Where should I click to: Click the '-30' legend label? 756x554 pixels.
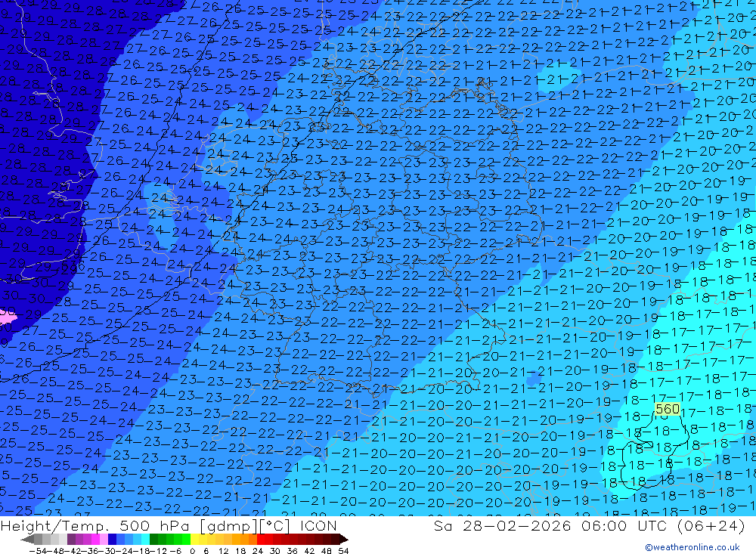(107, 551)
